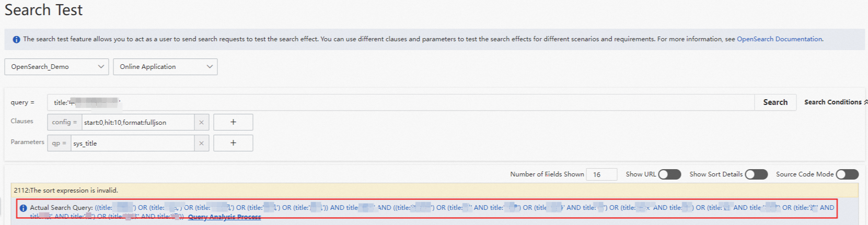868x225 pixels.
Task: Click the query input field
Action: coord(401,102)
